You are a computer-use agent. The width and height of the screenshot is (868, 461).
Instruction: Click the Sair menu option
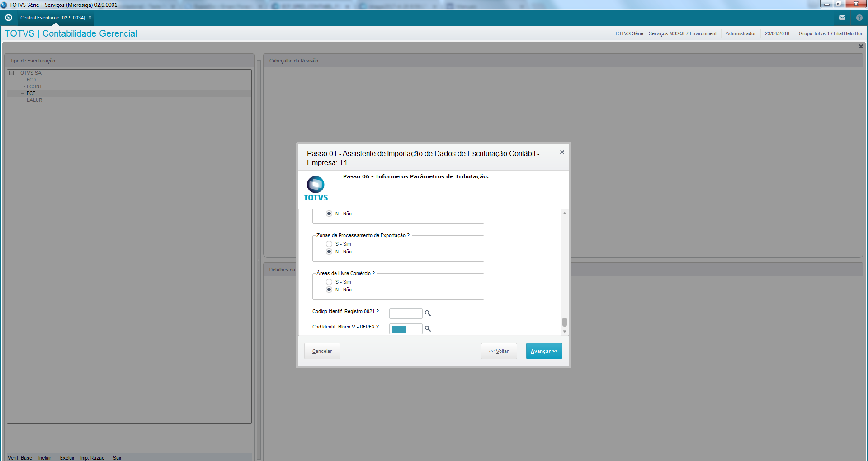(117, 458)
